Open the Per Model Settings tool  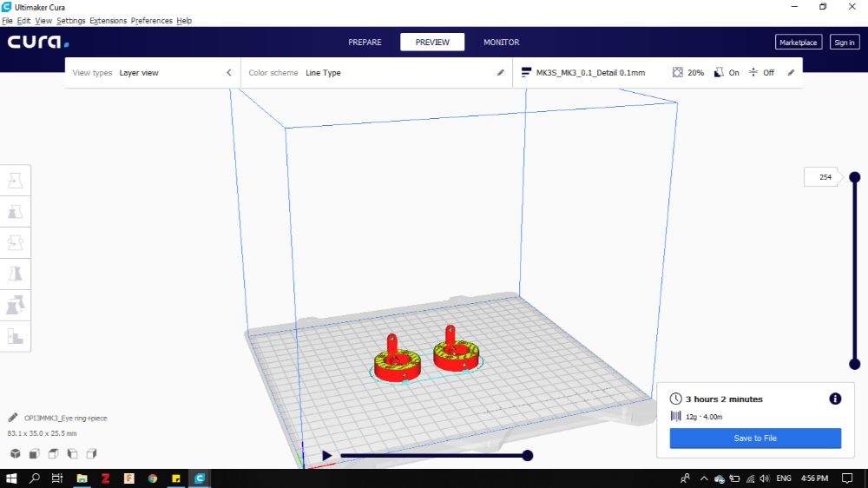[x=16, y=305]
